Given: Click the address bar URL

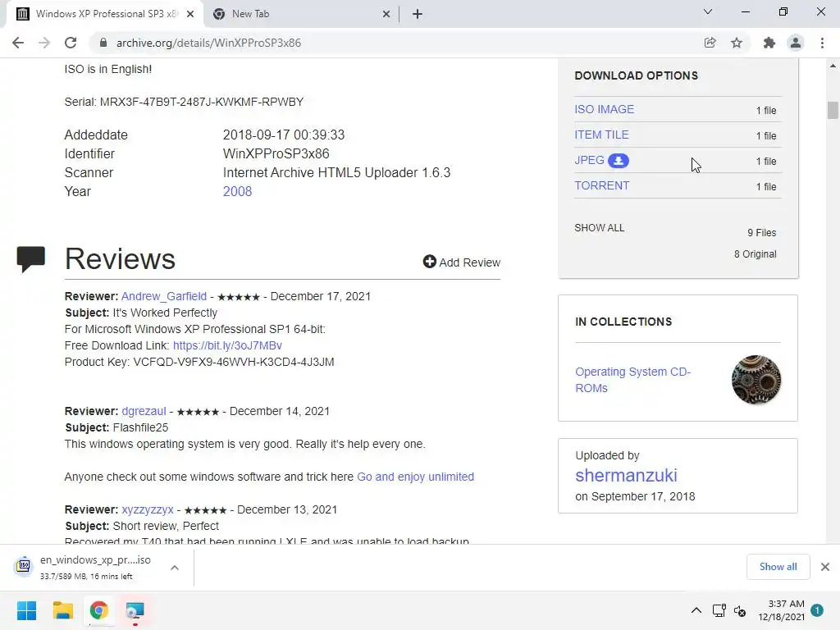Looking at the screenshot, I should click(x=208, y=43).
